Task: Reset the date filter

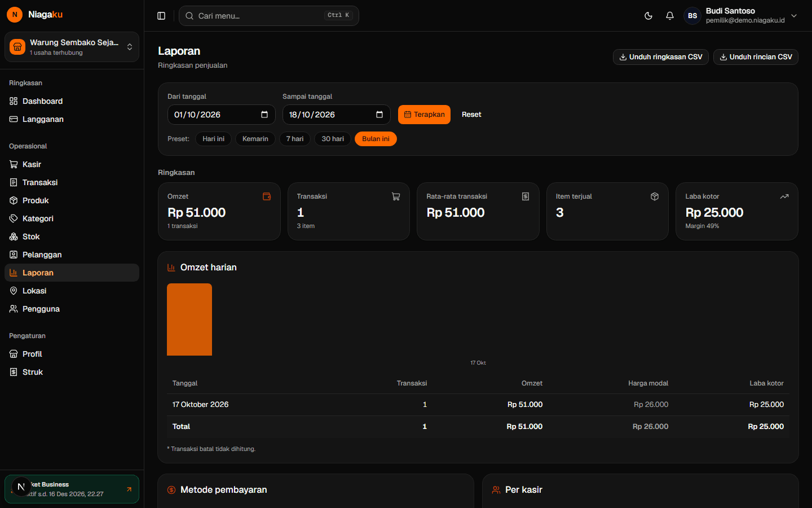Action: (471, 115)
